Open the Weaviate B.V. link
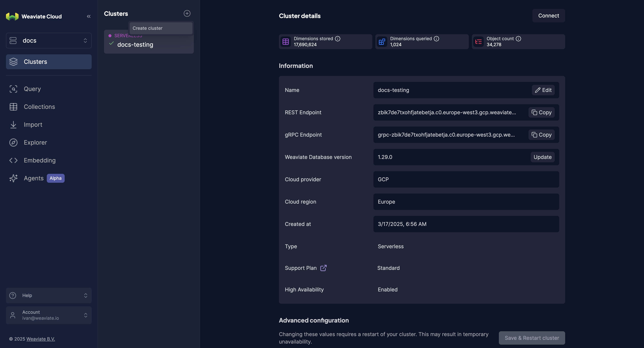Image resolution: width=644 pixels, height=348 pixels. coord(40,339)
